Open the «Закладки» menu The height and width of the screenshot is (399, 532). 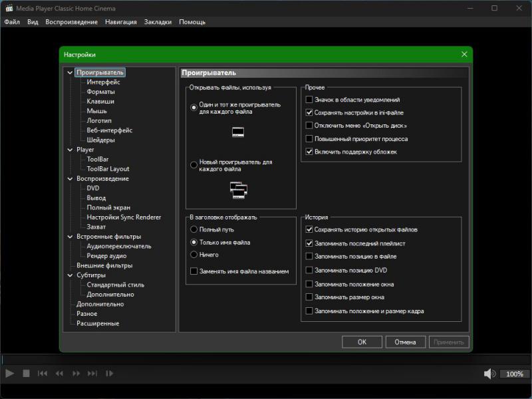(157, 22)
